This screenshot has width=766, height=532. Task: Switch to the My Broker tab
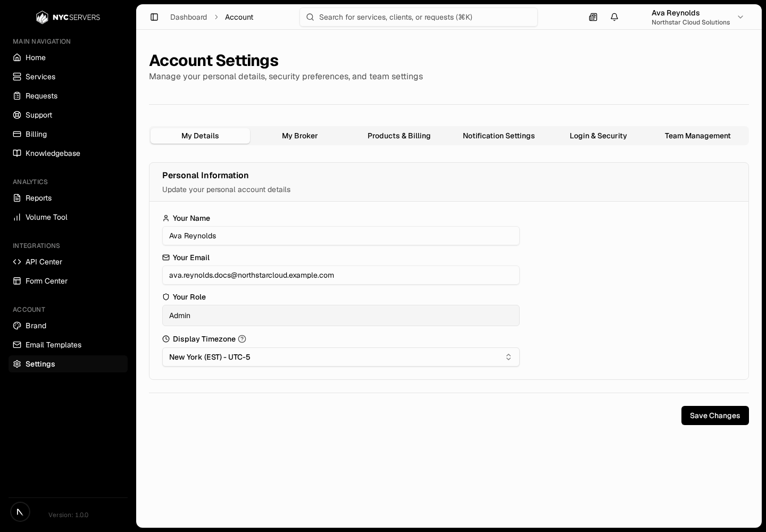pos(299,136)
